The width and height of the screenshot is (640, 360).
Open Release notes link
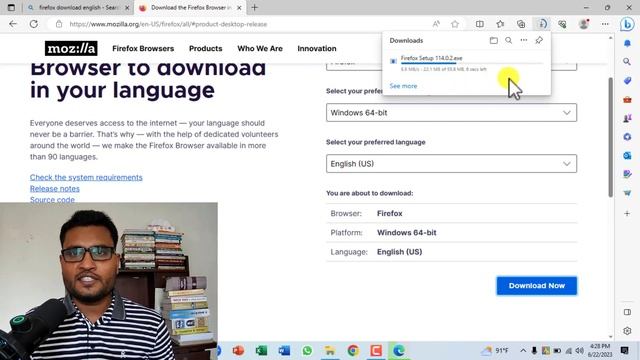pyautogui.click(x=55, y=189)
